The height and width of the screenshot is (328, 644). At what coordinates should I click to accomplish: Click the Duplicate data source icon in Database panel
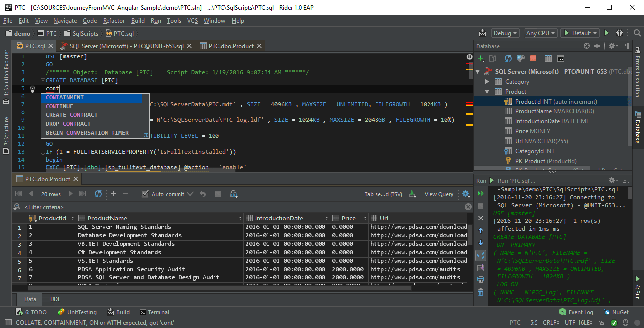(493, 58)
